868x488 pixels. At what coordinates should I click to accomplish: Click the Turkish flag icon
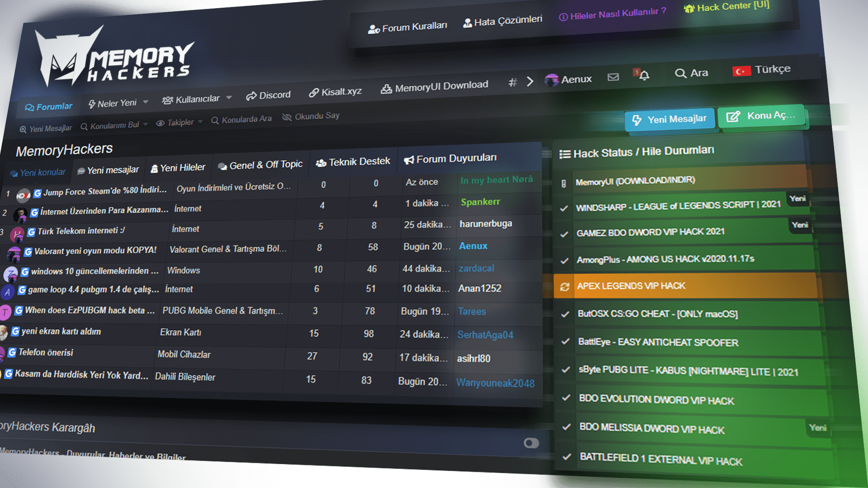click(741, 71)
